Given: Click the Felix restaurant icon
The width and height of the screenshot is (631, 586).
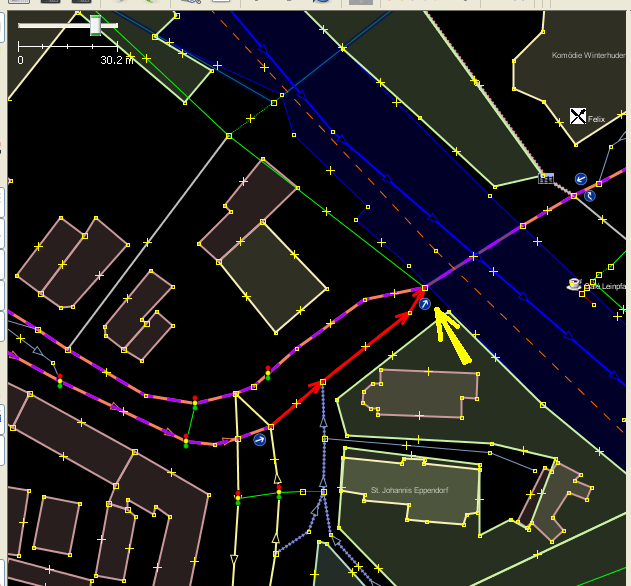Looking at the screenshot, I should pyautogui.click(x=577, y=117).
